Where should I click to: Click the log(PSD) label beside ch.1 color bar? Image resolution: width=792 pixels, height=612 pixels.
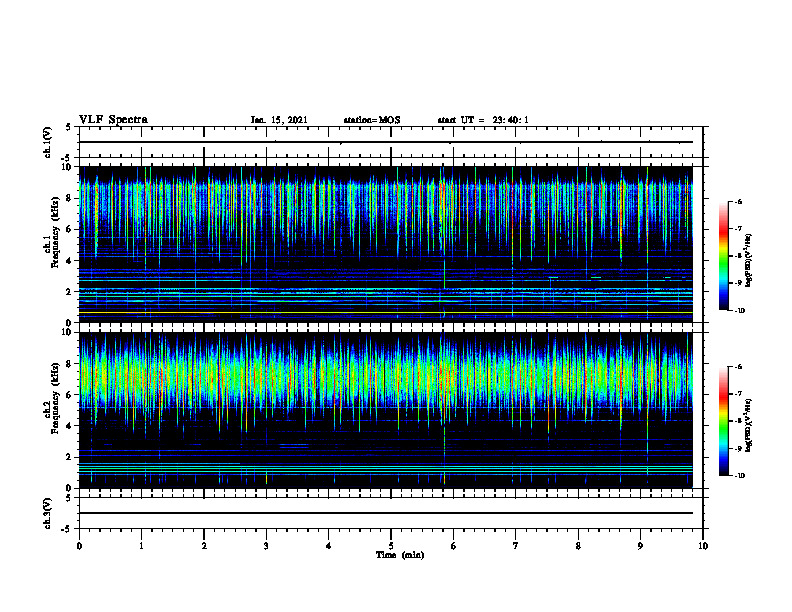pyautogui.click(x=749, y=260)
